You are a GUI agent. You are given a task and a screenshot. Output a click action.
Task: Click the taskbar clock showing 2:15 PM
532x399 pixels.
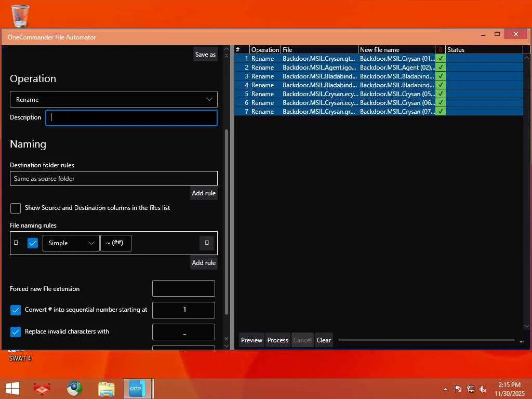tap(509, 389)
